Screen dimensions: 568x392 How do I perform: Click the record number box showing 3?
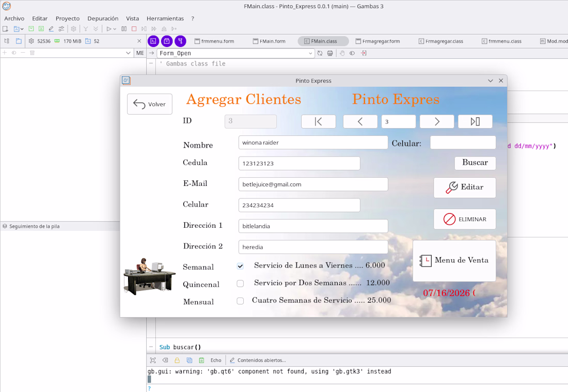click(x=399, y=121)
